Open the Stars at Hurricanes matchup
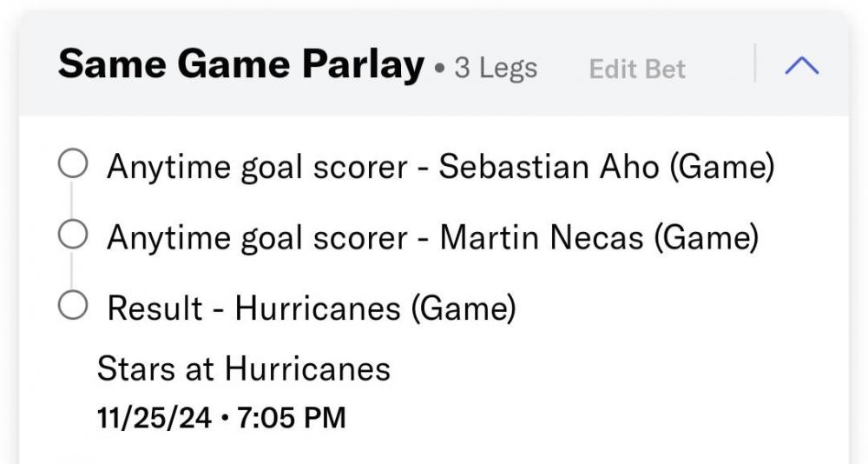 point(243,369)
